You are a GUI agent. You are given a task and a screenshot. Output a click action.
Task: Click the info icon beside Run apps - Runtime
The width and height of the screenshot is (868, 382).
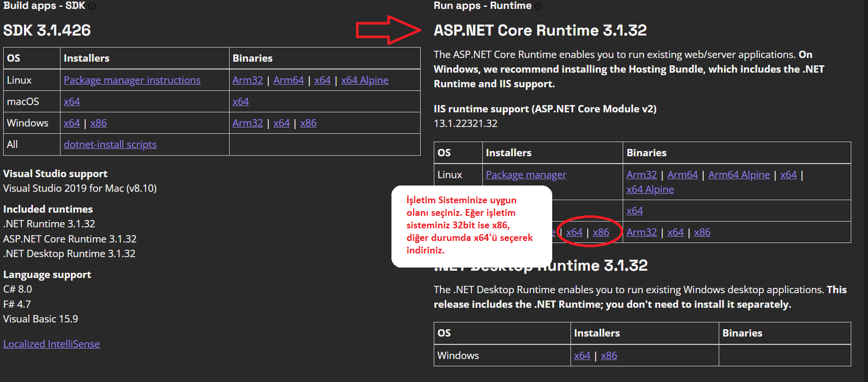[x=539, y=6]
